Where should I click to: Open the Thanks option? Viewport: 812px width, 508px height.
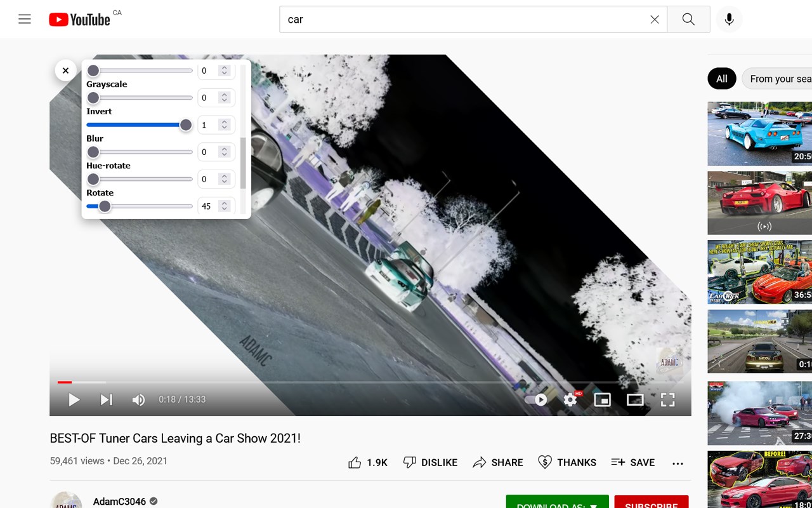(x=567, y=462)
